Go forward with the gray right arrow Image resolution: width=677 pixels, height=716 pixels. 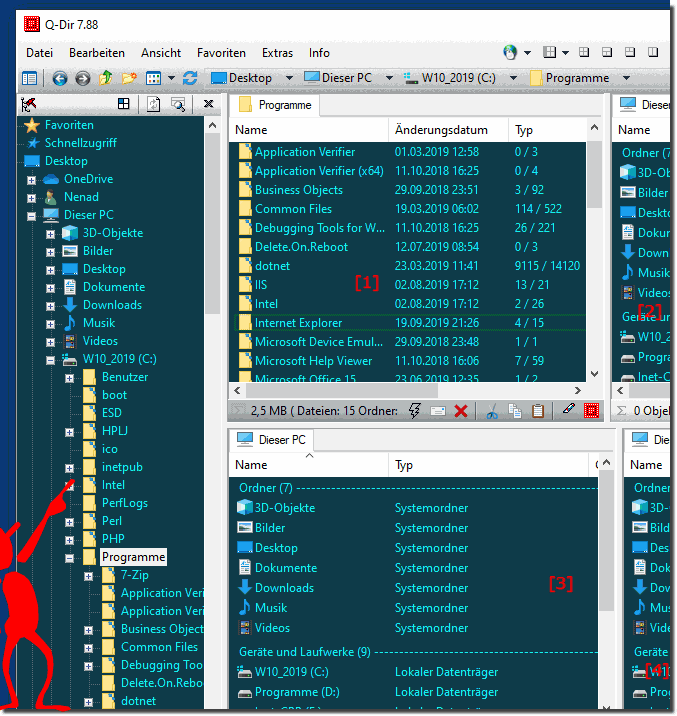[83, 79]
